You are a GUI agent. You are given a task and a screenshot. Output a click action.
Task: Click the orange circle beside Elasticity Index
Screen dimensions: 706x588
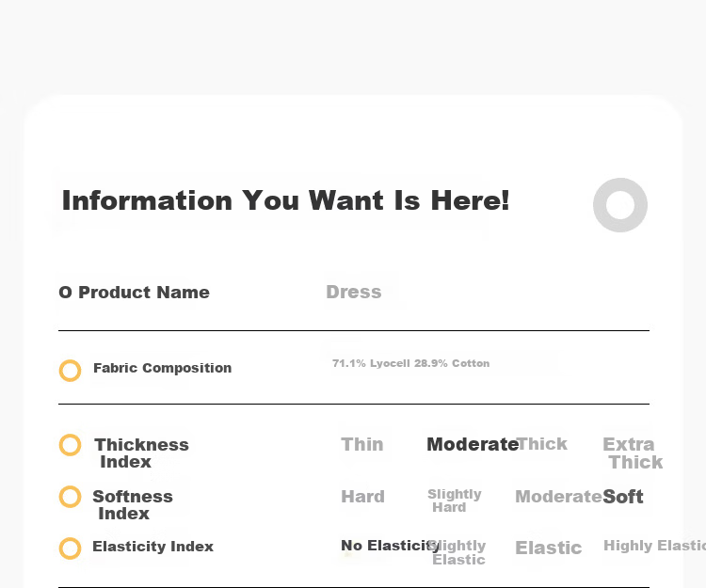tap(71, 548)
